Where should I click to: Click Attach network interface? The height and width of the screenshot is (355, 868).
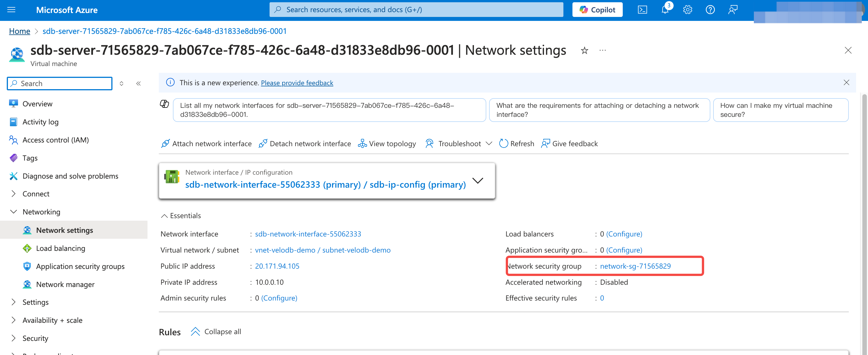coord(206,144)
